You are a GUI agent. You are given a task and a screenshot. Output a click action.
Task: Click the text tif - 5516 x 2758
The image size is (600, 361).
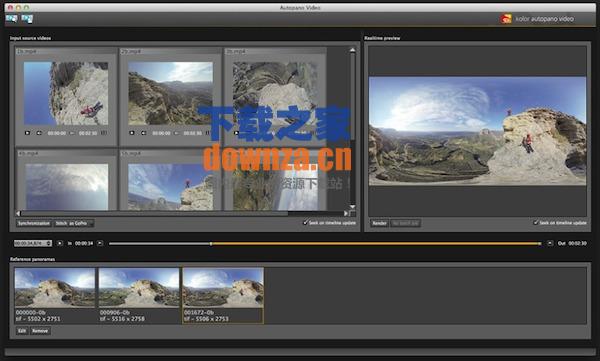pyautogui.click(x=122, y=319)
